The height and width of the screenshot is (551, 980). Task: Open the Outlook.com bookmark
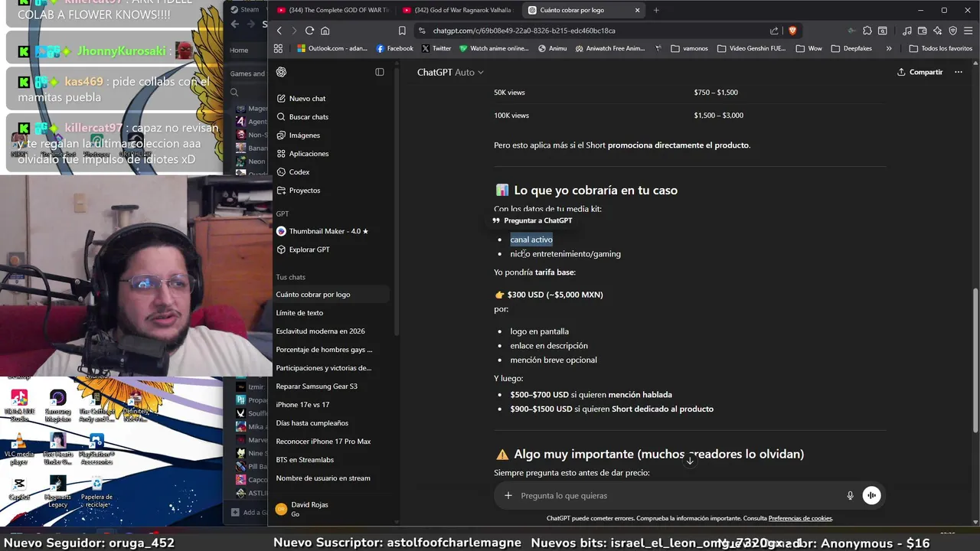pos(332,48)
